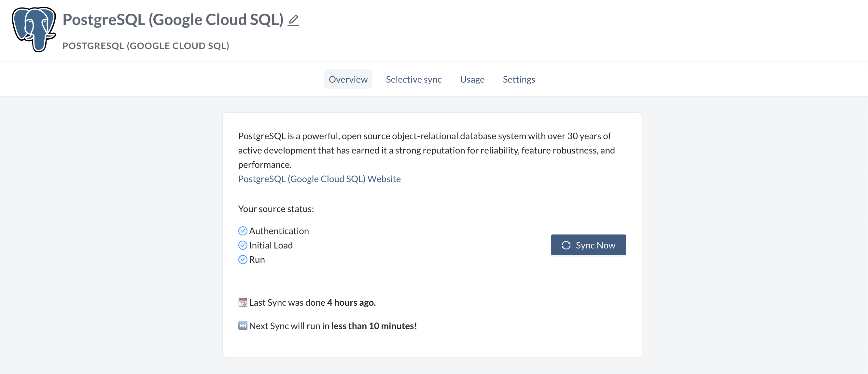868x374 pixels.
Task: Click the PostgreSQL description paragraph
Action: point(427,150)
